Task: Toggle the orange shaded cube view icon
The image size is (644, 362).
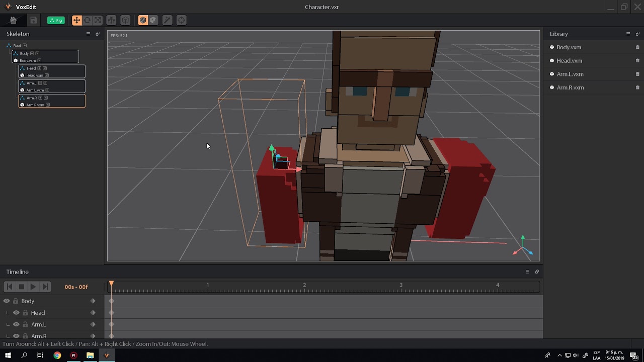Action: point(142,20)
